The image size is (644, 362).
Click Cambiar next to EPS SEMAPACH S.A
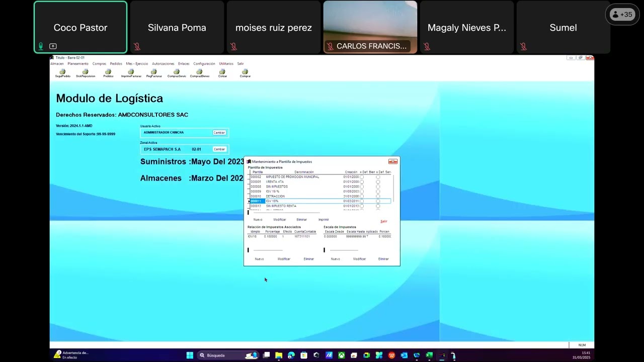pyautogui.click(x=219, y=149)
